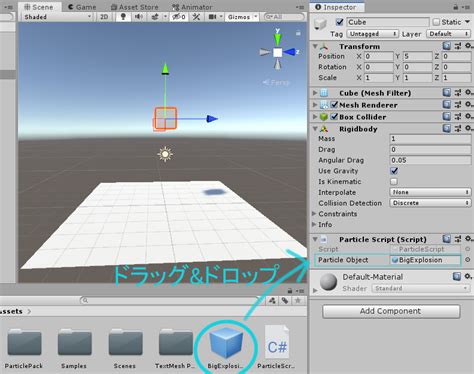Select Inspector tab
474x374 pixels.
pos(336,7)
